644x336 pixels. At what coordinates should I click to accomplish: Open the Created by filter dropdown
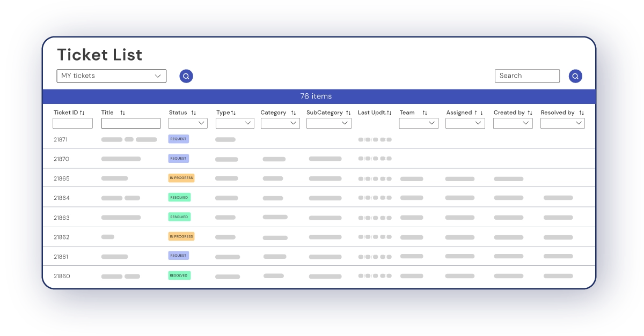point(513,123)
